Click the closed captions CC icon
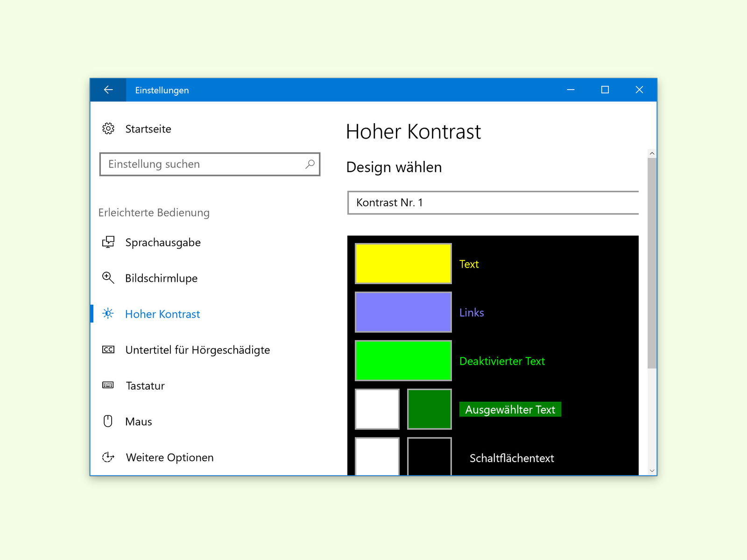The image size is (747, 560). (x=108, y=350)
